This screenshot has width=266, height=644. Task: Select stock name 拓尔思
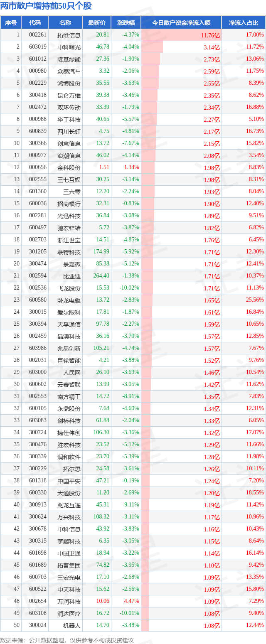click(x=72, y=469)
